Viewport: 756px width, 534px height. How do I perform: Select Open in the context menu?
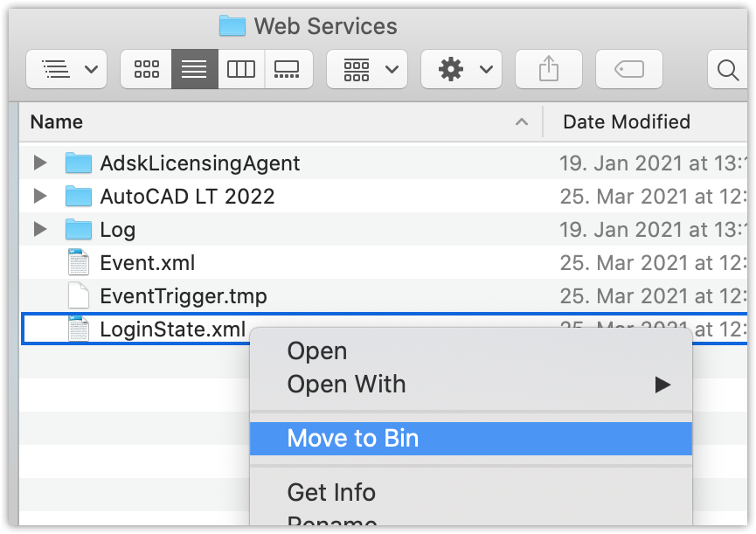pos(317,351)
